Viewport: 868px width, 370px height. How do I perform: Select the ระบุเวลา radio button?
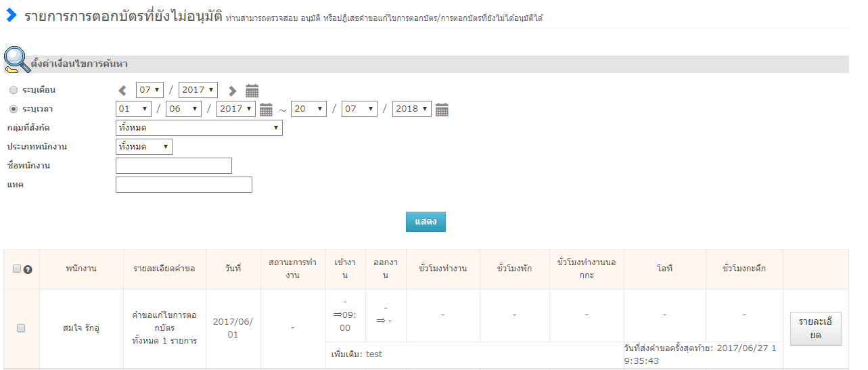[14, 109]
